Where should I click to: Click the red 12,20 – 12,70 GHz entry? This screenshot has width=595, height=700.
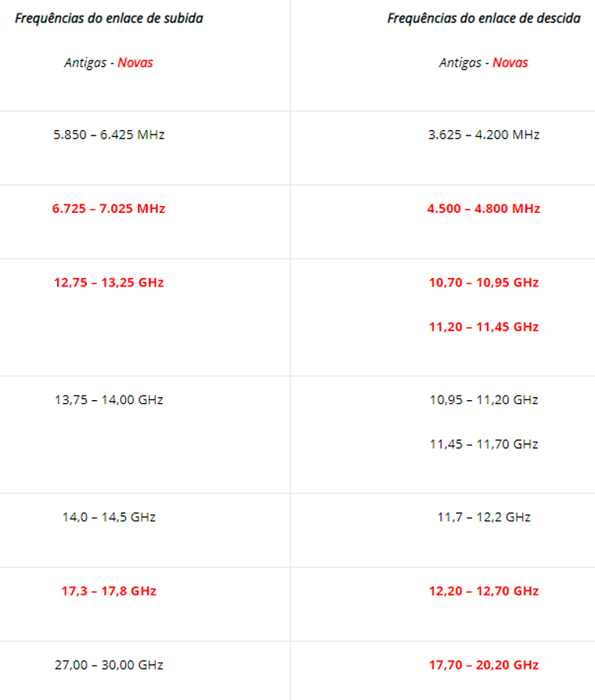pos(484,590)
